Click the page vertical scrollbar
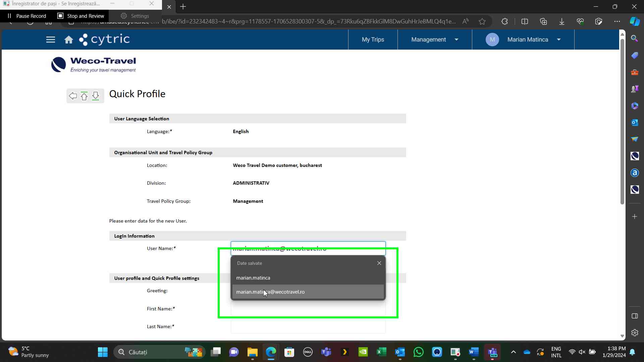 point(622,122)
